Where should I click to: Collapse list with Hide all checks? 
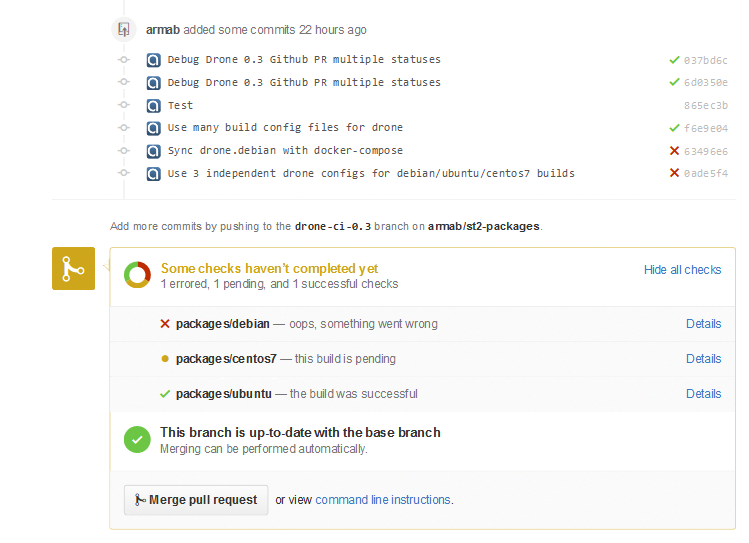[682, 270]
